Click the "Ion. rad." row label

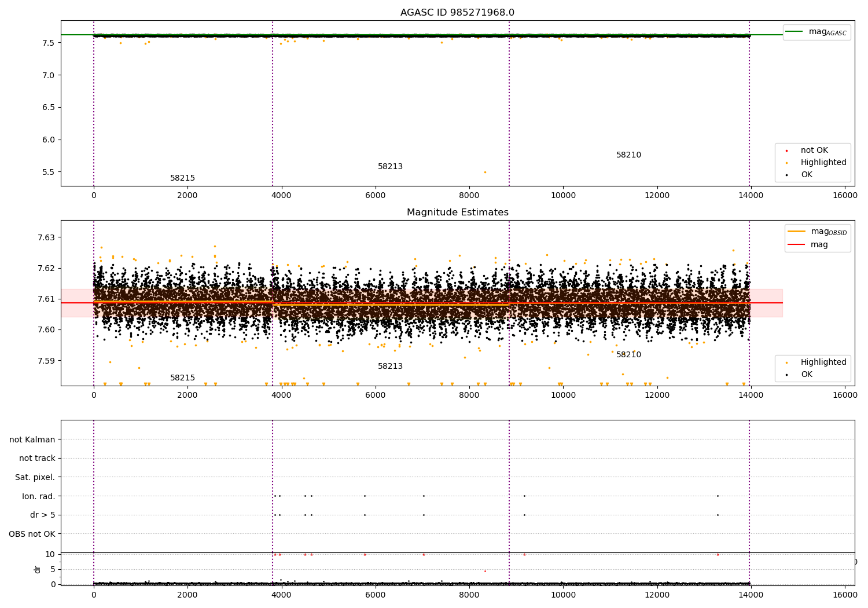click(x=39, y=496)
